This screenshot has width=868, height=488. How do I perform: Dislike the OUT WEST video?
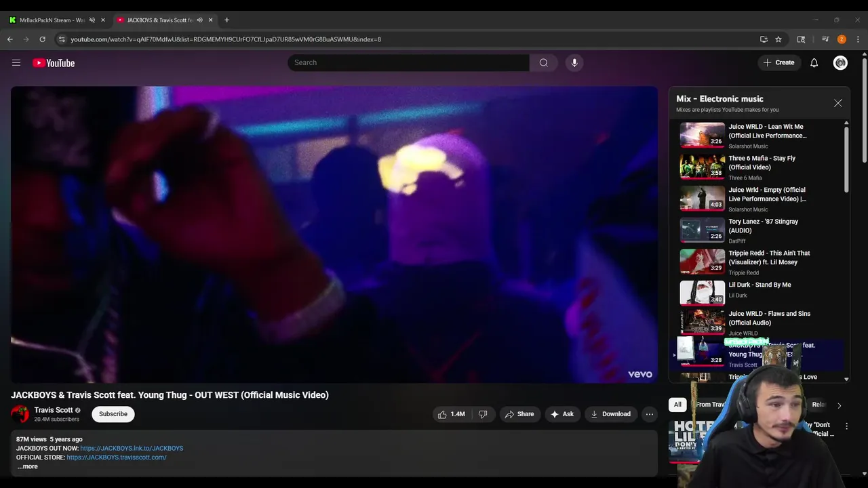(483, 414)
